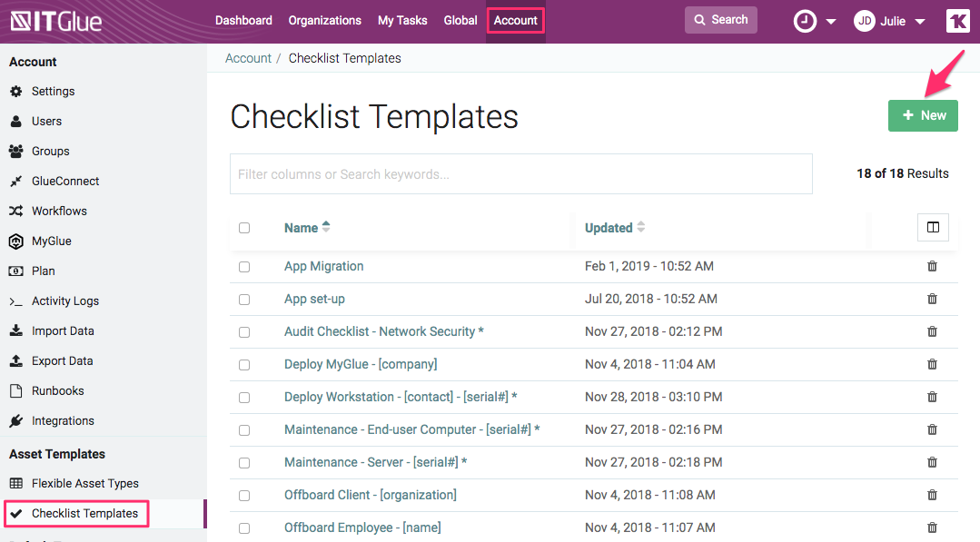Viewport: 980px width, 542px height.
Task: Open the Maintenance - Server - [serial#] link
Action: [376, 462]
